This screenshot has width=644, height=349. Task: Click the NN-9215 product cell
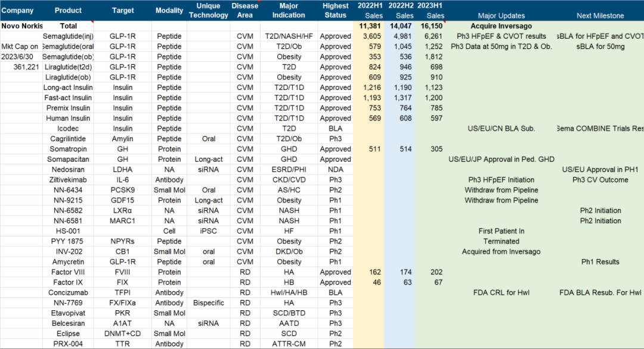tap(68, 200)
